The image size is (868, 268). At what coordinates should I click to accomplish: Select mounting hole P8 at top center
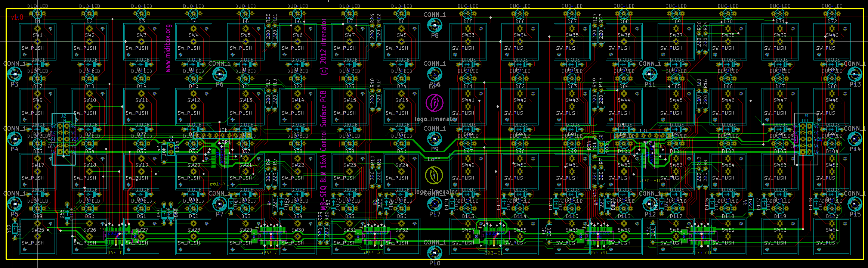tap(435, 25)
